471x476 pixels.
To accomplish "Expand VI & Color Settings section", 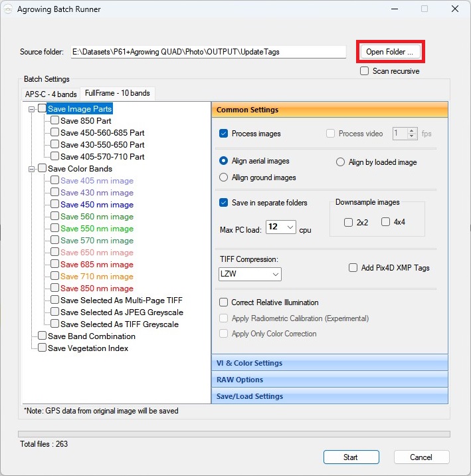I will point(330,363).
